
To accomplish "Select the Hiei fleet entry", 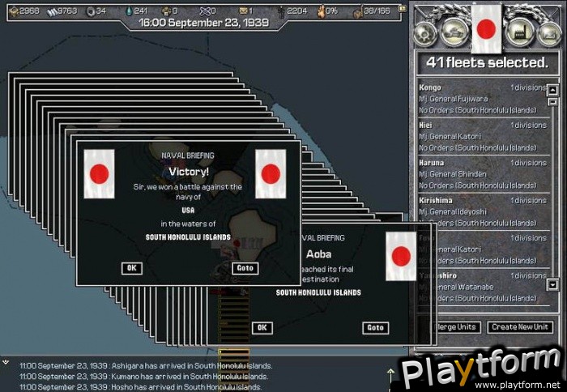I will pos(483,136).
